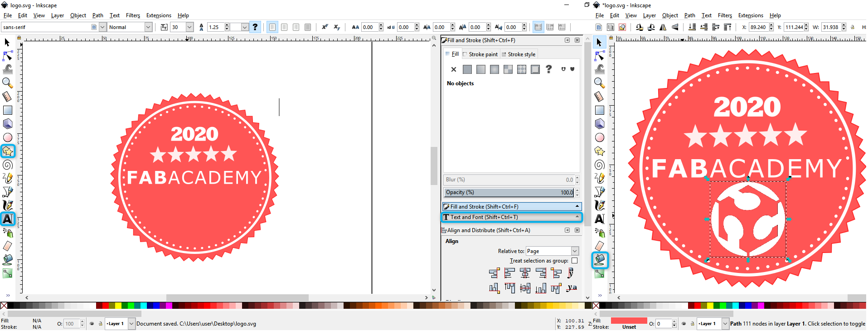Select the Rectangle tool in left window
The image size is (868, 331).
(x=8, y=110)
